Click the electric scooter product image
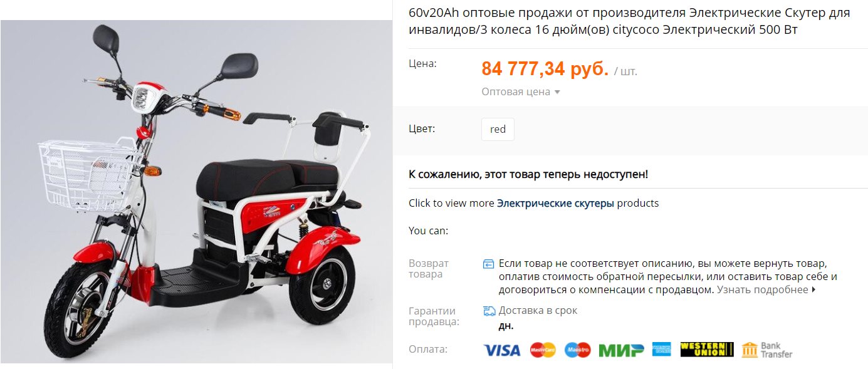The height and width of the screenshot is (369, 868). (196, 191)
